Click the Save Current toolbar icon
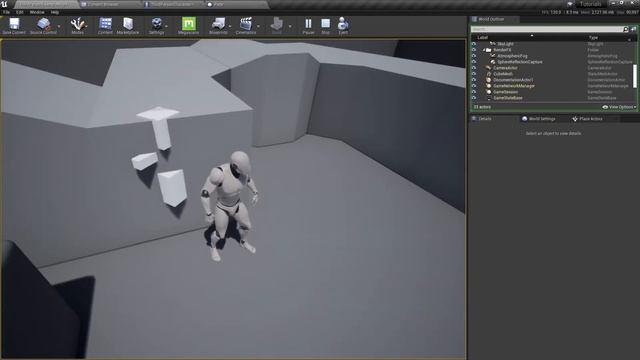The image size is (640, 360). click(x=14, y=24)
